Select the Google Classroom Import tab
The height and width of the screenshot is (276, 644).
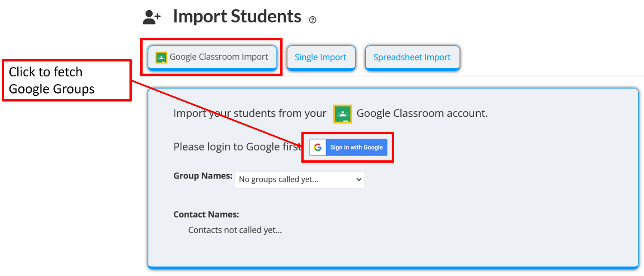(212, 56)
